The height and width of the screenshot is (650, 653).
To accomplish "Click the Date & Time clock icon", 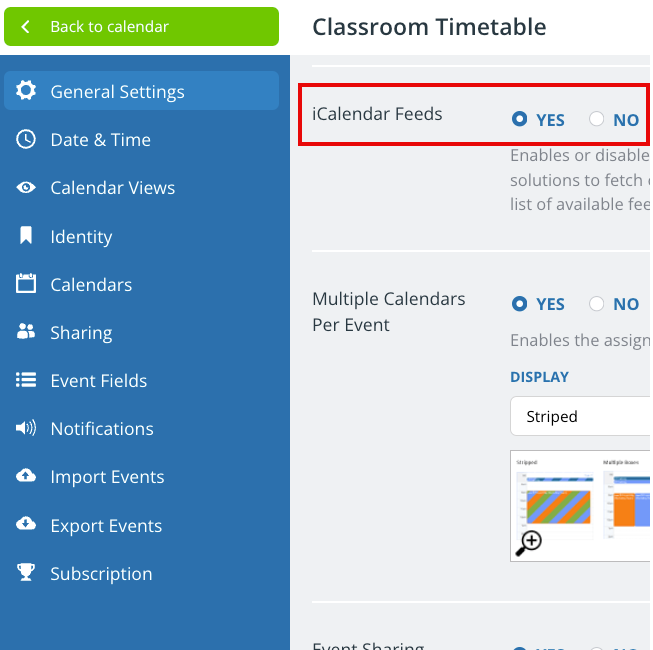I will point(26,139).
